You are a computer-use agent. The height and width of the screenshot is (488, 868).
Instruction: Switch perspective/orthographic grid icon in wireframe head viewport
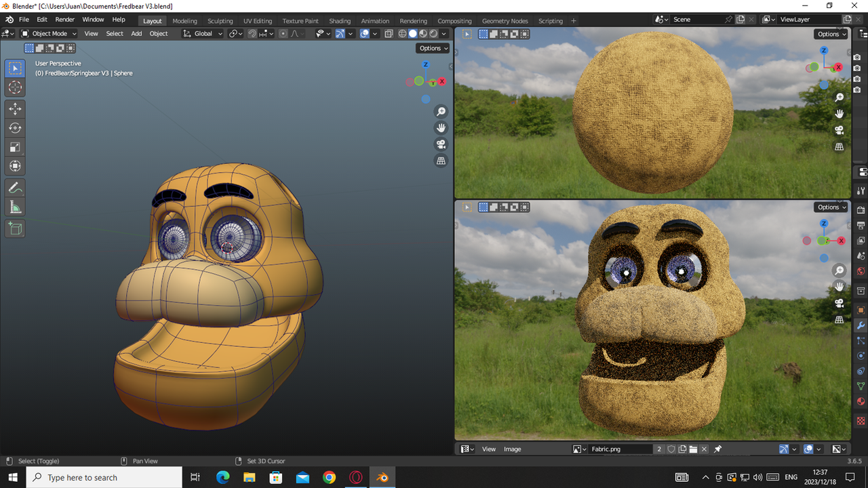(x=441, y=161)
